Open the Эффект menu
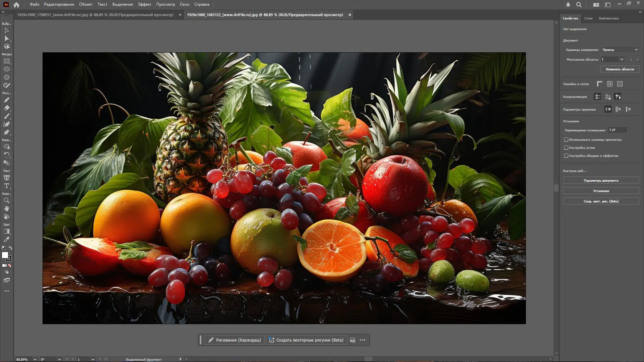This screenshot has height=362, width=644. click(x=144, y=4)
